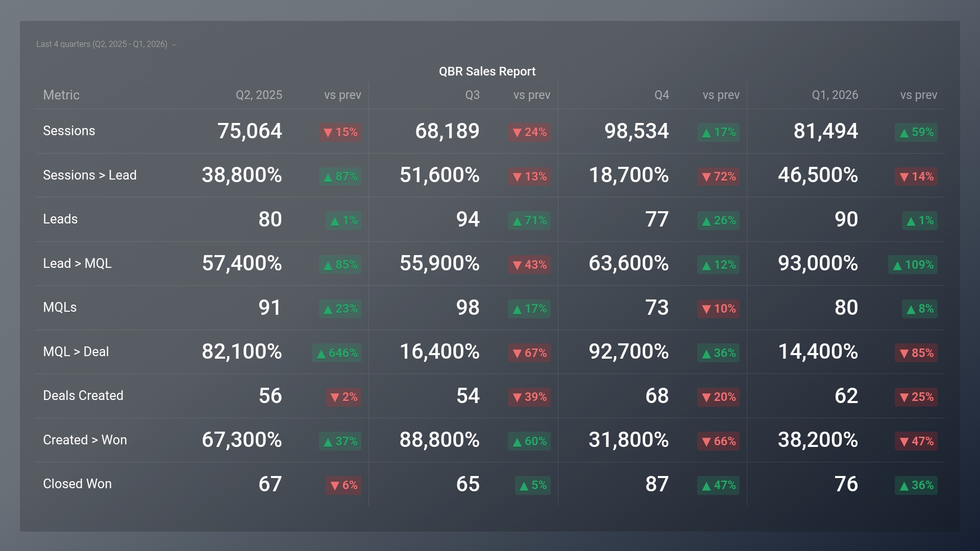Select the 82,100% MQL > Deal value cell
Viewport: 980px width, 551px height.
[242, 352]
